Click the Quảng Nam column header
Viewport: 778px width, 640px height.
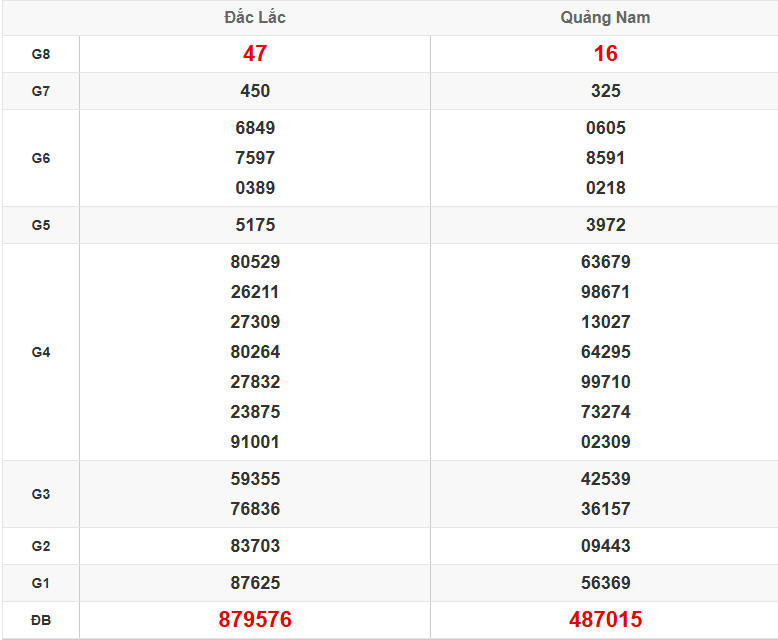click(x=605, y=18)
